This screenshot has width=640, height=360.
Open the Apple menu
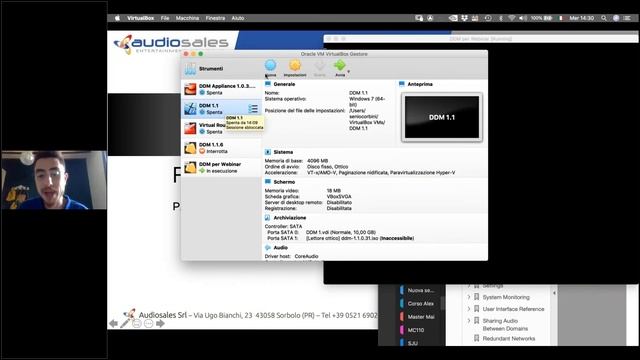pos(117,18)
